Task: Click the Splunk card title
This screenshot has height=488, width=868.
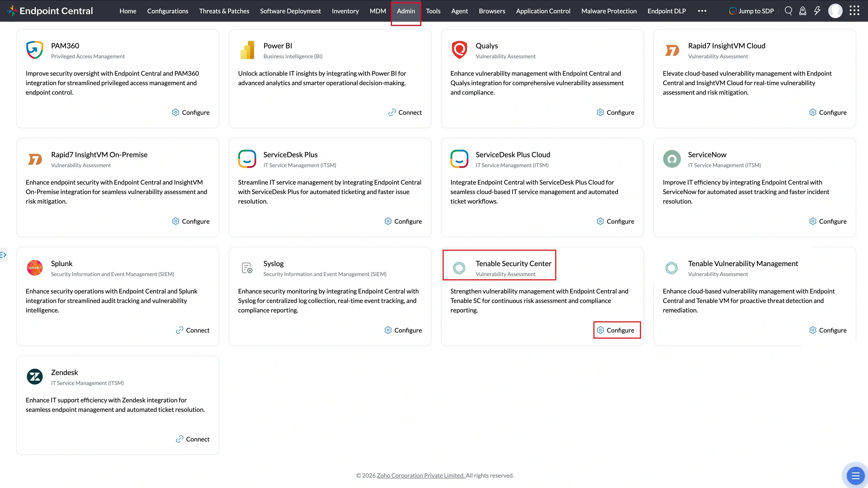Action: [62, 263]
